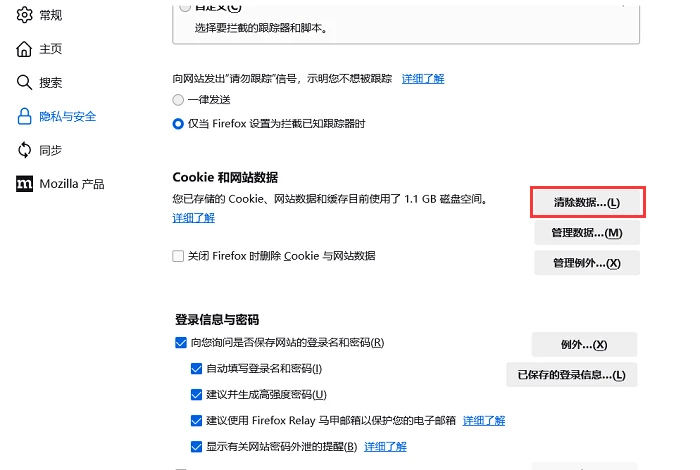Toggle 建议并生成高强度密码 checkbox
The width and height of the screenshot is (700, 470).
(x=196, y=395)
